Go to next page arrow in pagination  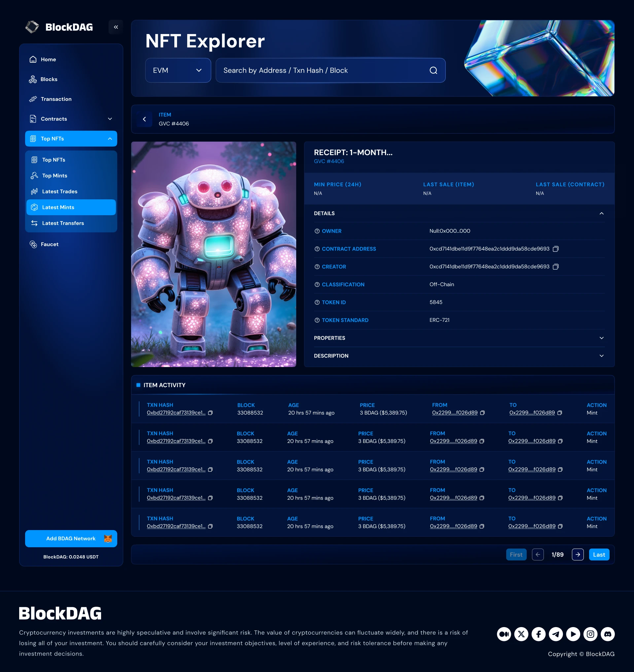pos(578,554)
